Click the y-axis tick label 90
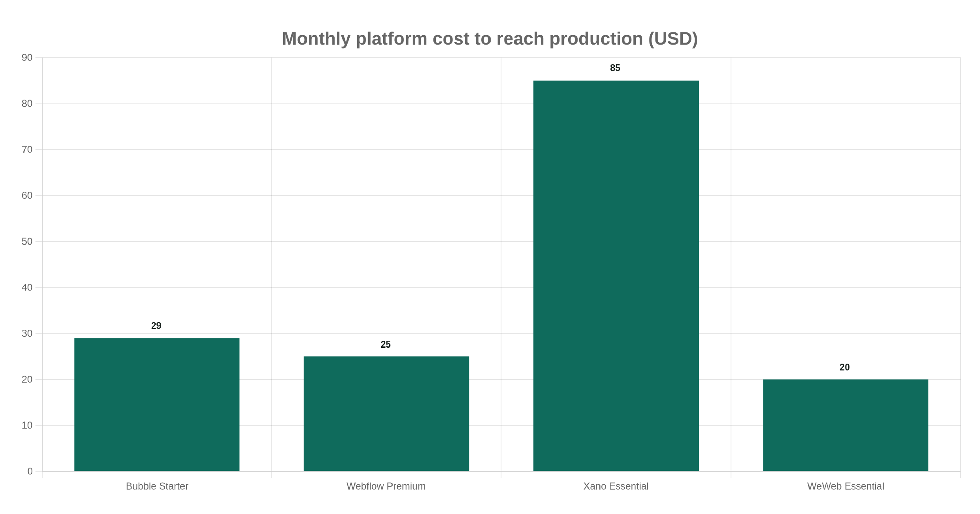This screenshot has height=514, width=980. (x=27, y=58)
